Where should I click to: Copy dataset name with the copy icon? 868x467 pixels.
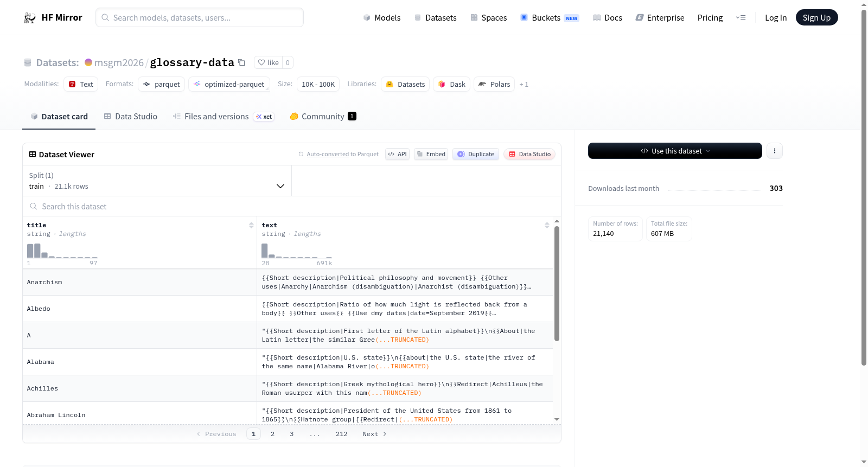241,62
